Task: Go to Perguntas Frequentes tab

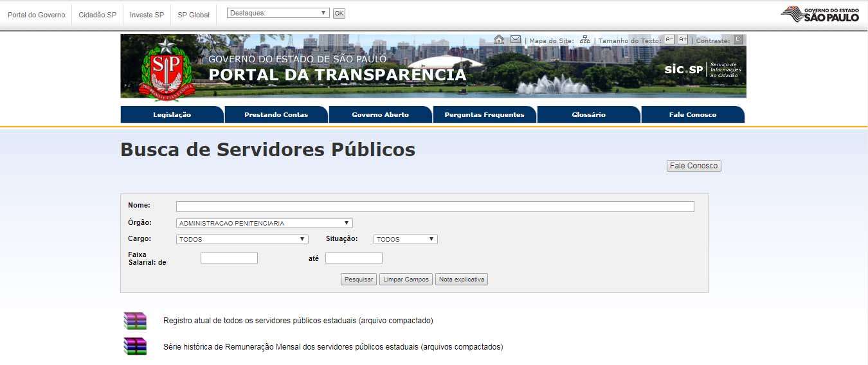Action: [484, 115]
